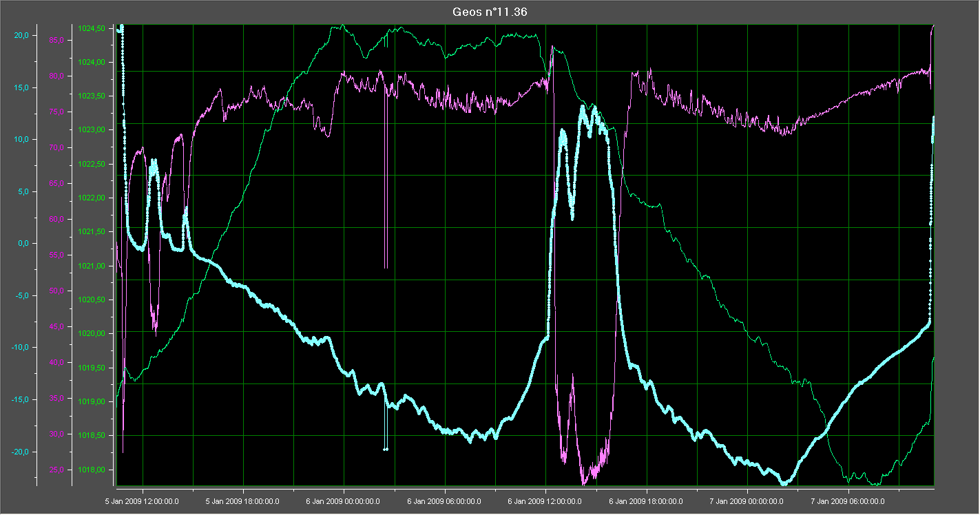980x515 pixels.
Task: Select the cyan axis value -20,0
Action: point(20,452)
